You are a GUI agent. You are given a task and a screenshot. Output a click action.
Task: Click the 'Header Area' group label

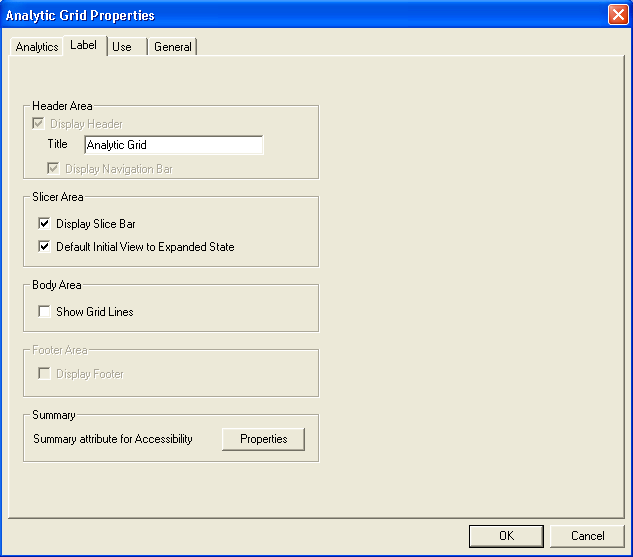click(62, 106)
